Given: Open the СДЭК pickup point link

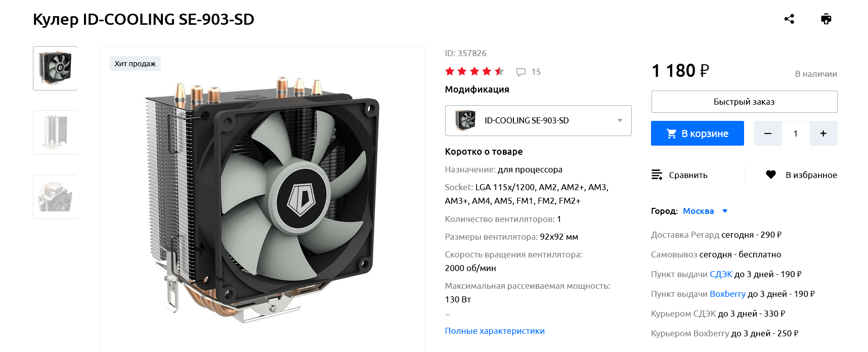Looking at the screenshot, I should [721, 274].
